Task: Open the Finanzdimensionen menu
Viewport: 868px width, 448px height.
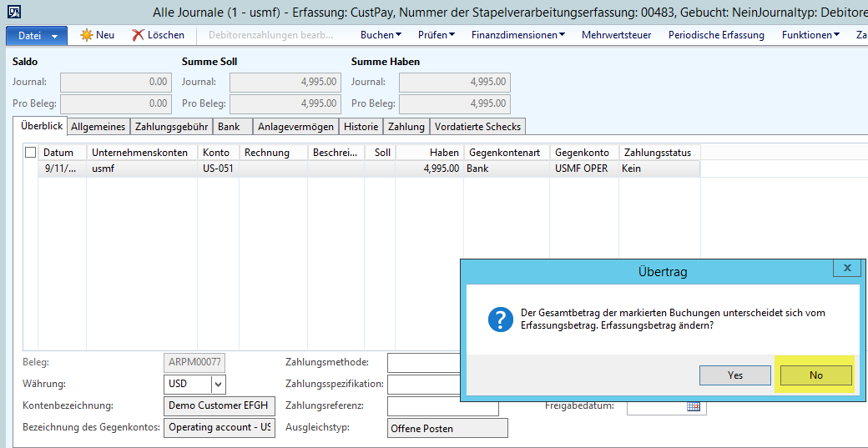Action: point(517,35)
